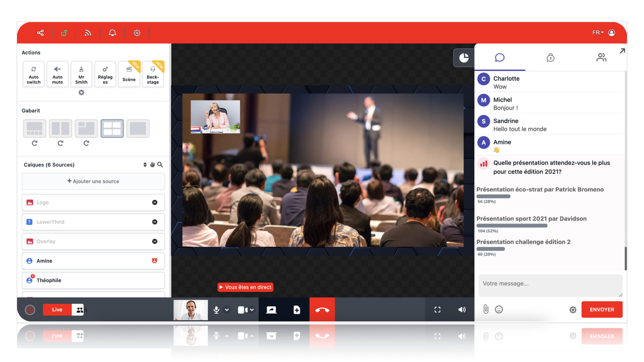The image size is (644, 362).
Task: Open the poll chart panel icon
Action: [x=464, y=58]
